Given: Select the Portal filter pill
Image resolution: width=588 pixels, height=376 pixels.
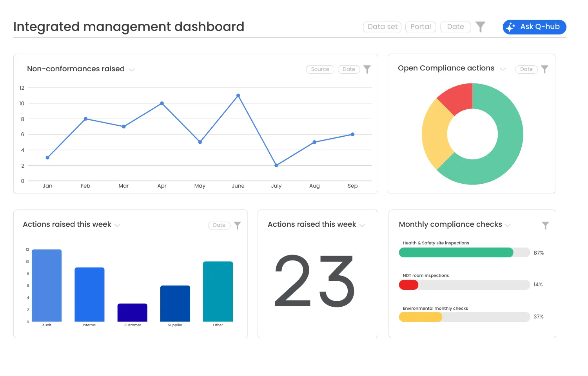Looking at the screenshot, I should (420, 27).
